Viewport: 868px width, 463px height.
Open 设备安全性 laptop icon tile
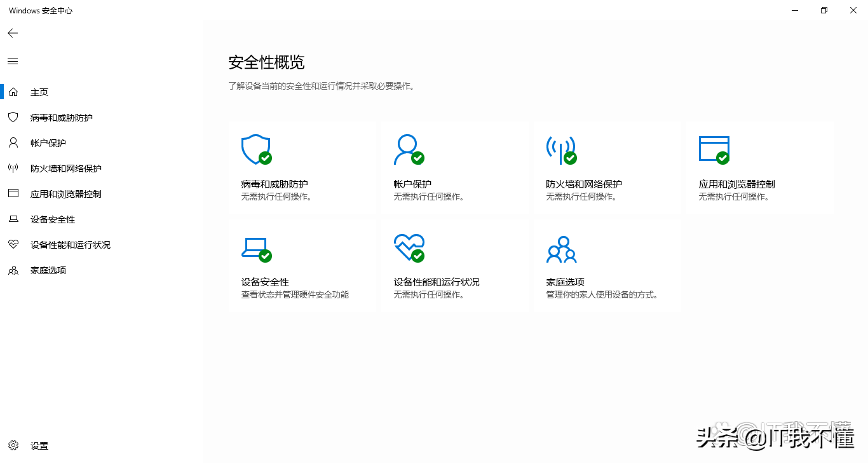click(x=256, y=247)
